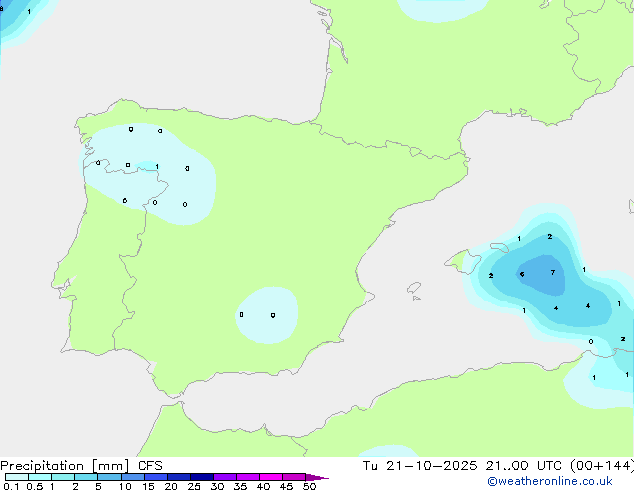Click the legend label '40'
Viewport: 634px width, 490px height.
264,486
